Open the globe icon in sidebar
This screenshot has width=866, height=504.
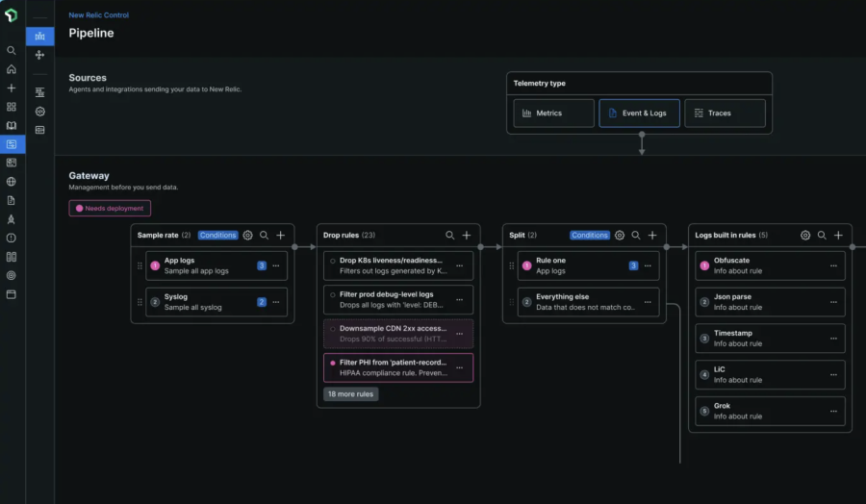tap(11, 182)
